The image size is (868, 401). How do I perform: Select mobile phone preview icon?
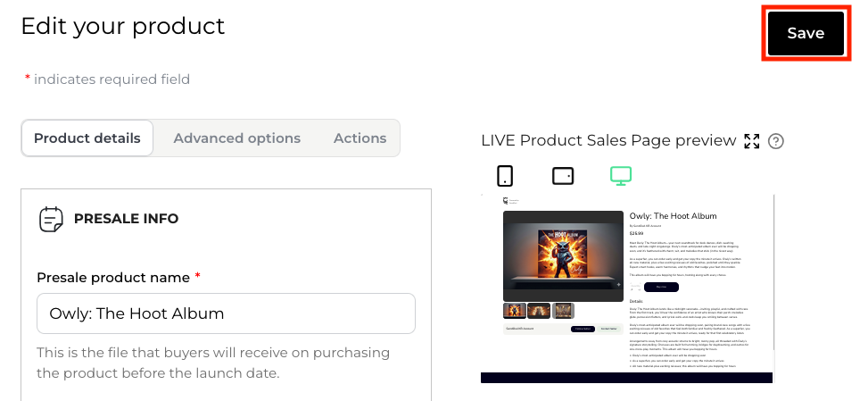(505, 176)
